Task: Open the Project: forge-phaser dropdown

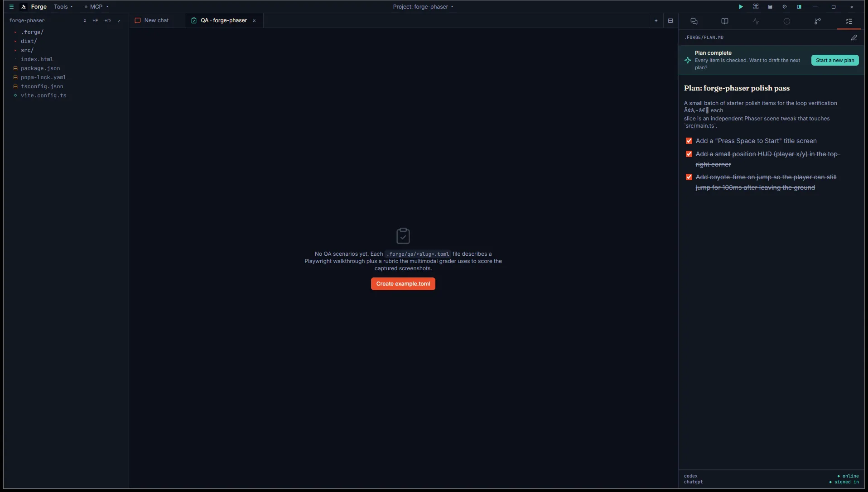Action: click(423, 7)
